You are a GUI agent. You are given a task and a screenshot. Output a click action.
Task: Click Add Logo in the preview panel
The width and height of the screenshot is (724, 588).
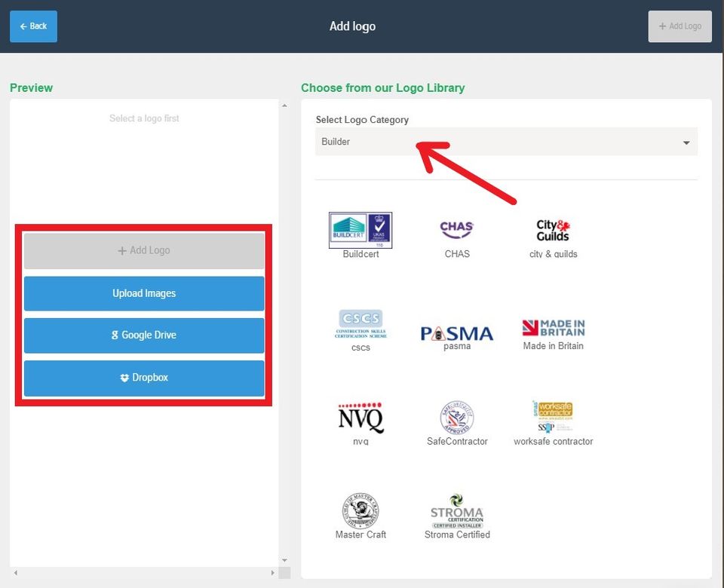pos(144,250)
